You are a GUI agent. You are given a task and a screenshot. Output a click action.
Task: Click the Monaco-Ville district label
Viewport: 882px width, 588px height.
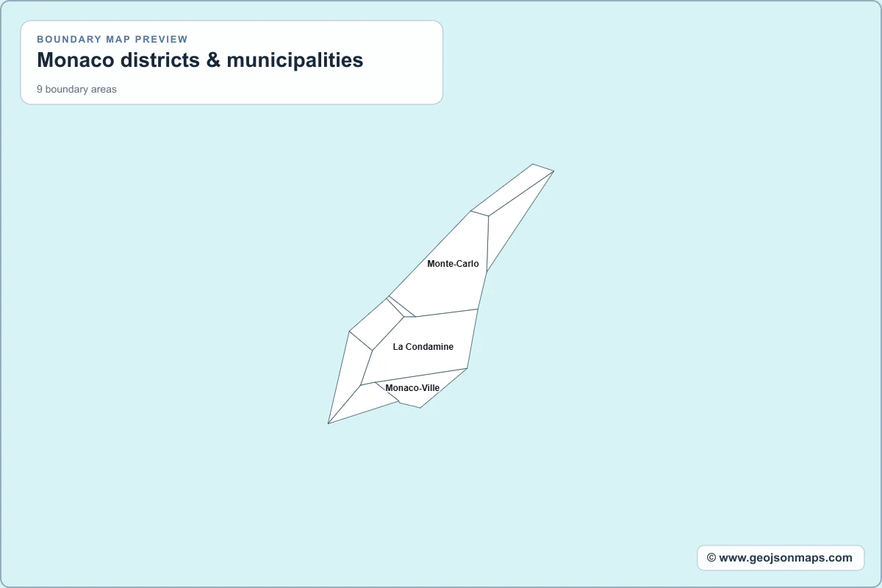point(412,388)
